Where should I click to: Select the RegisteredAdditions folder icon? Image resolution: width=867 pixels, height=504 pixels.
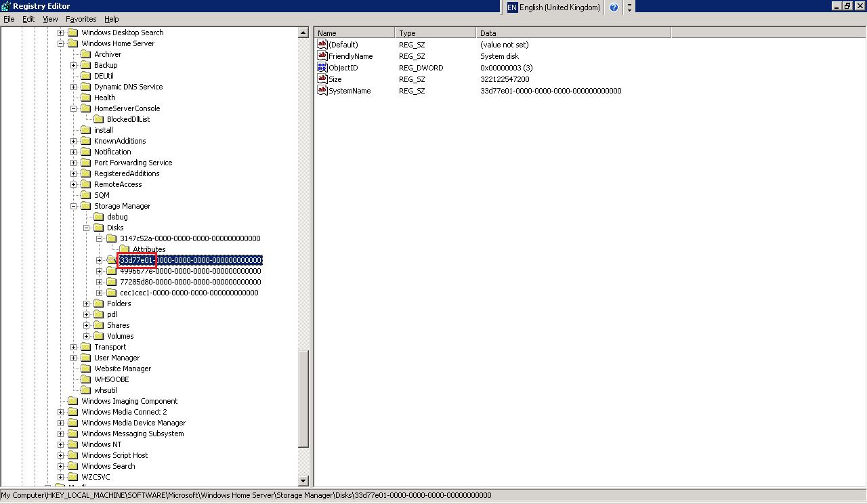tap(85, 173)
